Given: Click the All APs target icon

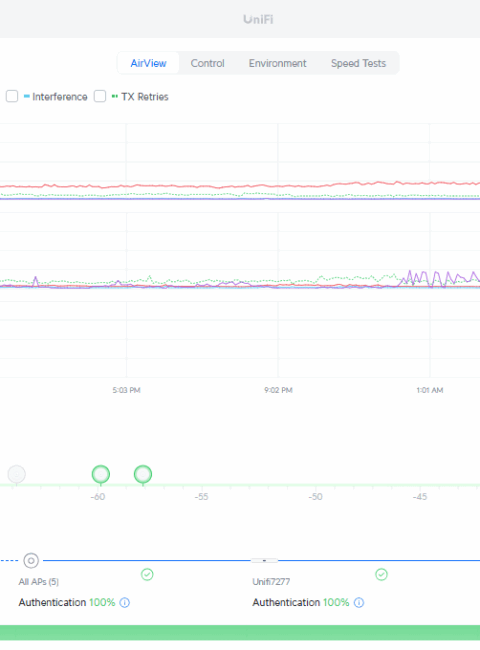Looking at the screenshot, I should tap(31, 560).
